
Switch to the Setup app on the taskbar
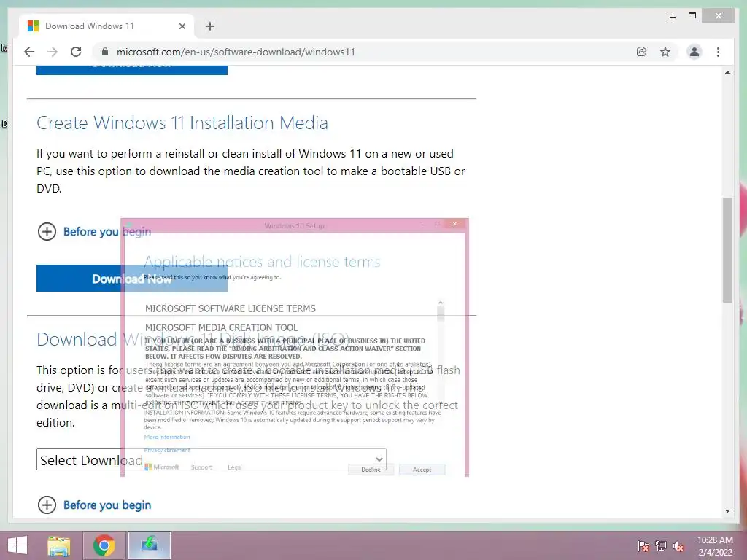tap(149, 545)
